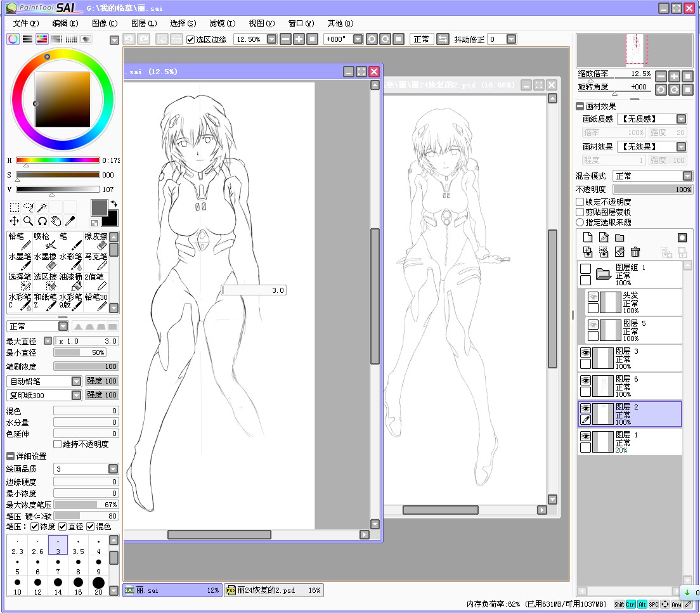
Task: Toggle 选区边缘 selection edge checkbox
Action: pos(191,39)
